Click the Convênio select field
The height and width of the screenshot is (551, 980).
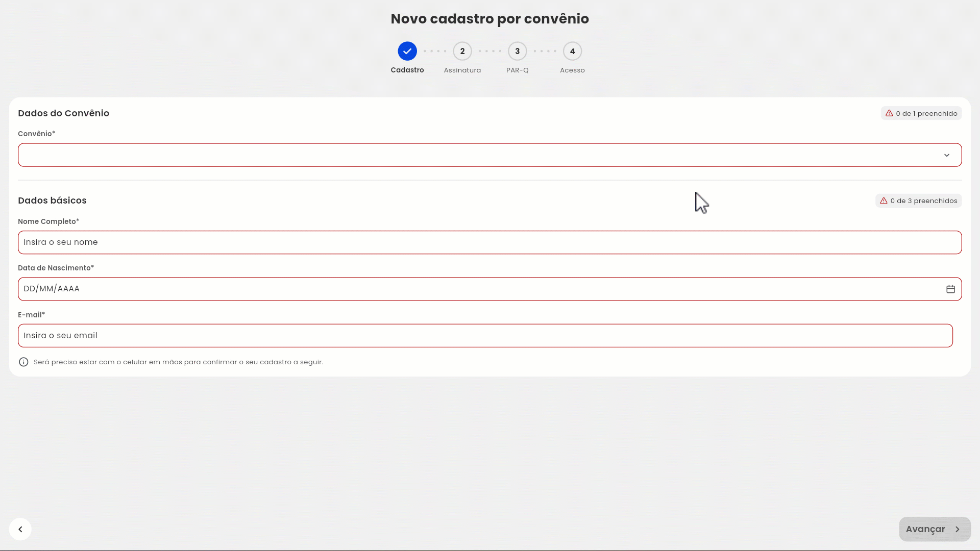click(x=490, y=155)
